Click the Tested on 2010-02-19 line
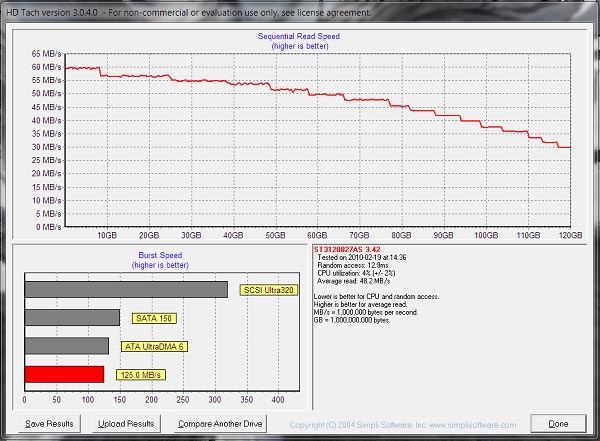This screenshot has height=441, width=600. pyautogui.click(x=362, y=257)
